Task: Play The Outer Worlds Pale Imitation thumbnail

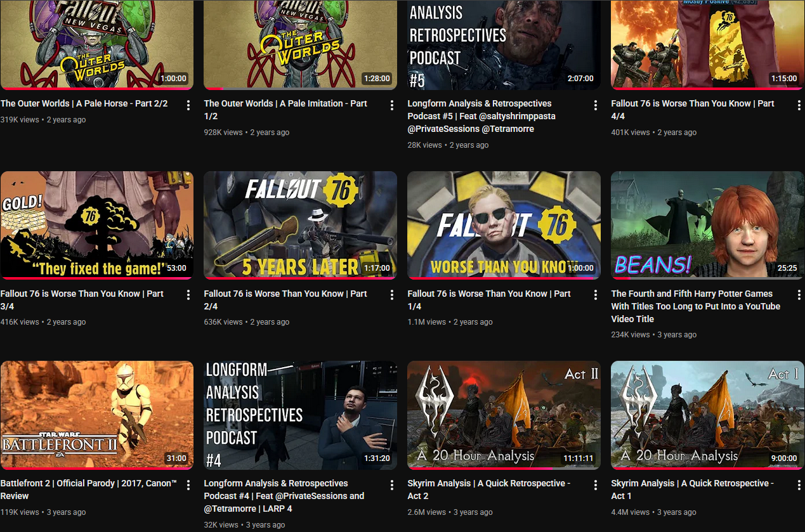Action: (x=300, y=44)
